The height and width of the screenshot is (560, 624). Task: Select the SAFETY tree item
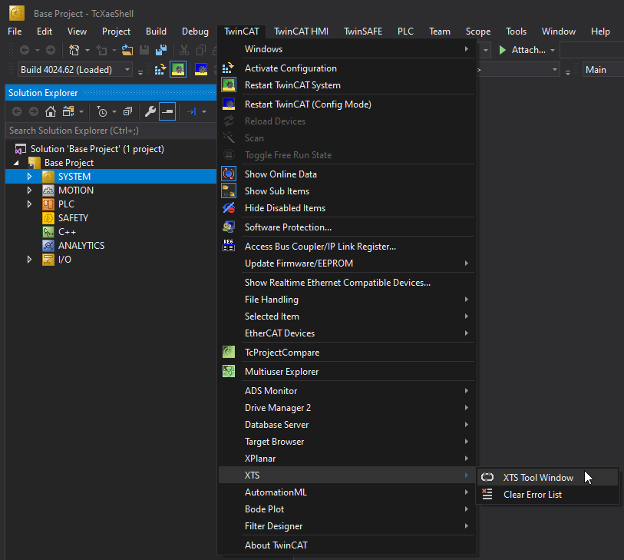tap(73, 218)
